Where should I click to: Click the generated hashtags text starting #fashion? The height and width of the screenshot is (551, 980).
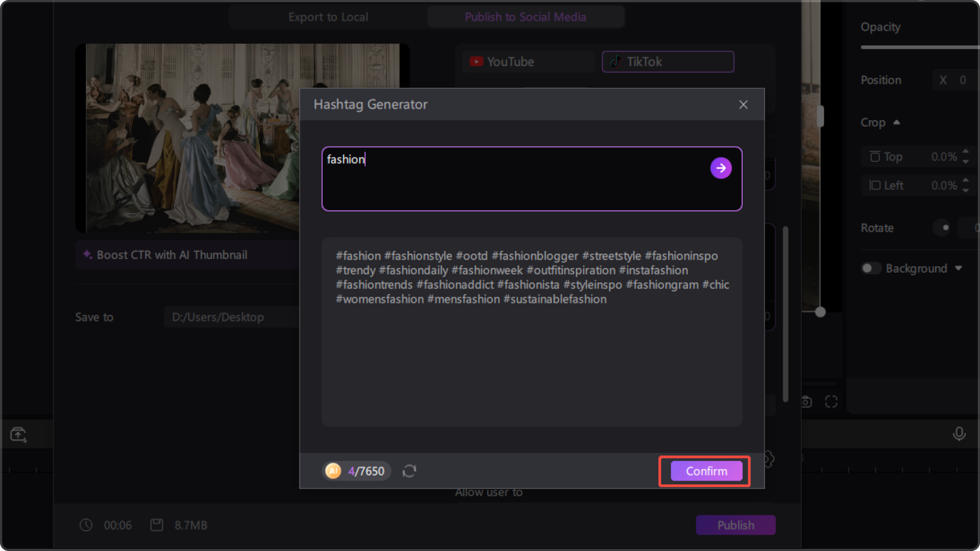532,278
